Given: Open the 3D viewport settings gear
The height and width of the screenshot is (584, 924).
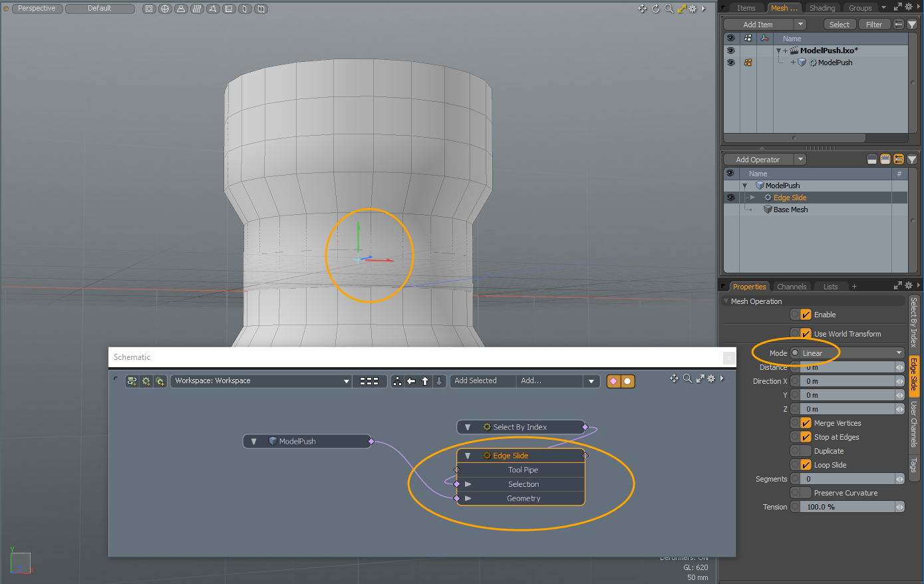Looking at the screenshot, I should coord(693,9).
